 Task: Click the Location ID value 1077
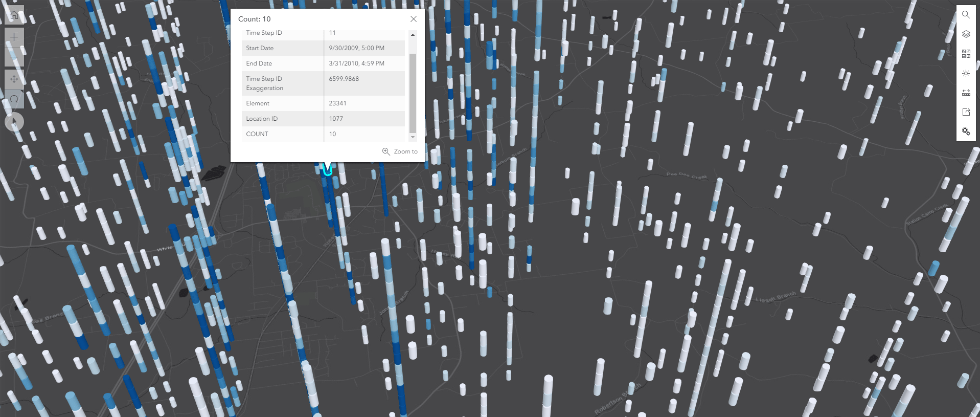pos(336,119)
